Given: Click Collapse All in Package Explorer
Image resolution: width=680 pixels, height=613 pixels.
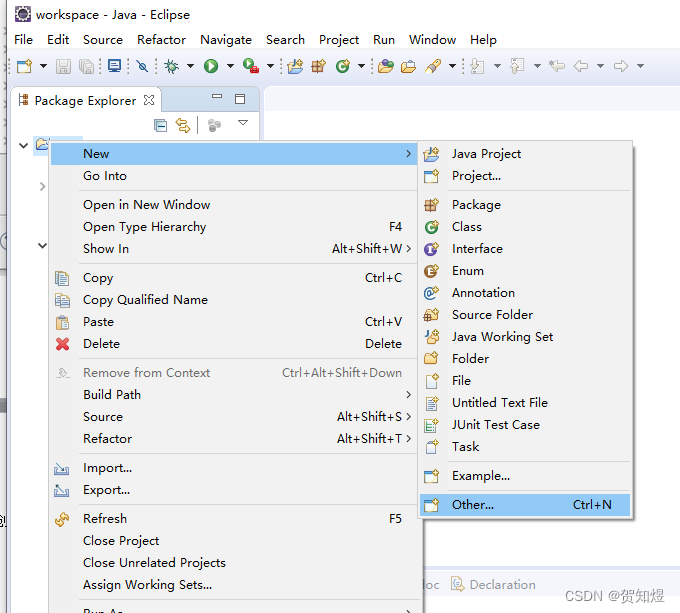Looking at the screenshot, I should pos(160,125).
